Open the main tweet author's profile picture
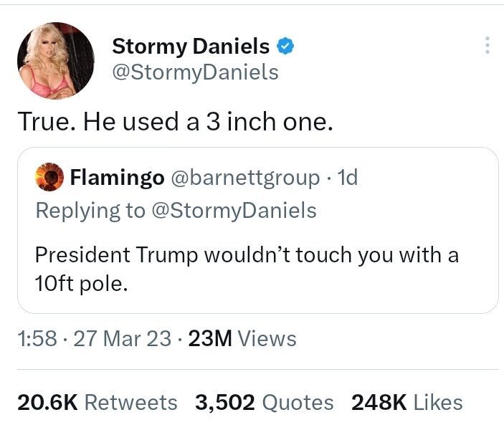 point(56,60)
